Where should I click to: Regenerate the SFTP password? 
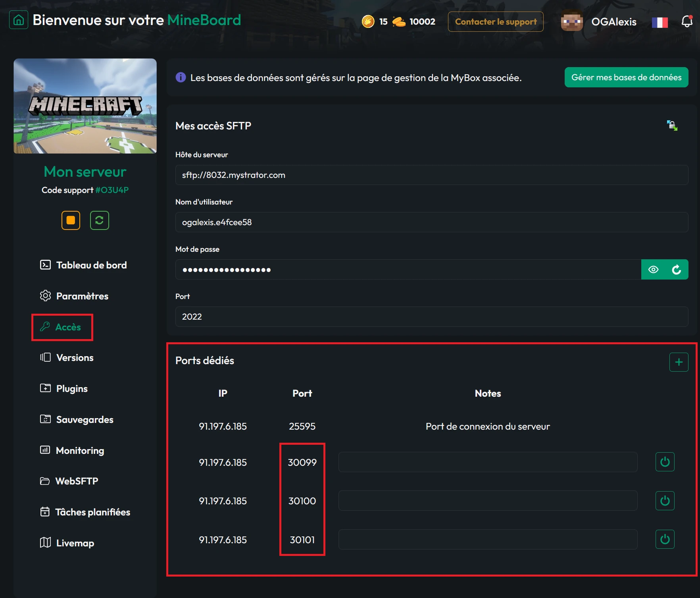tap(677, 270)
